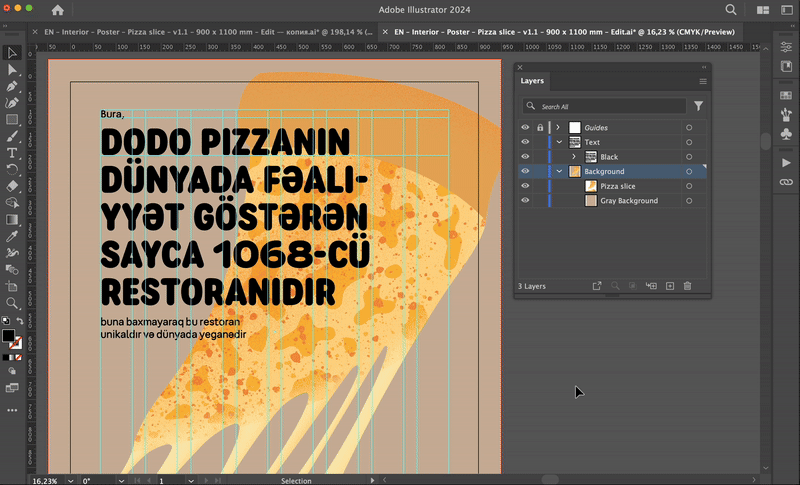
Task: Open the Brushes panel icon
Action: pos(786,114)
